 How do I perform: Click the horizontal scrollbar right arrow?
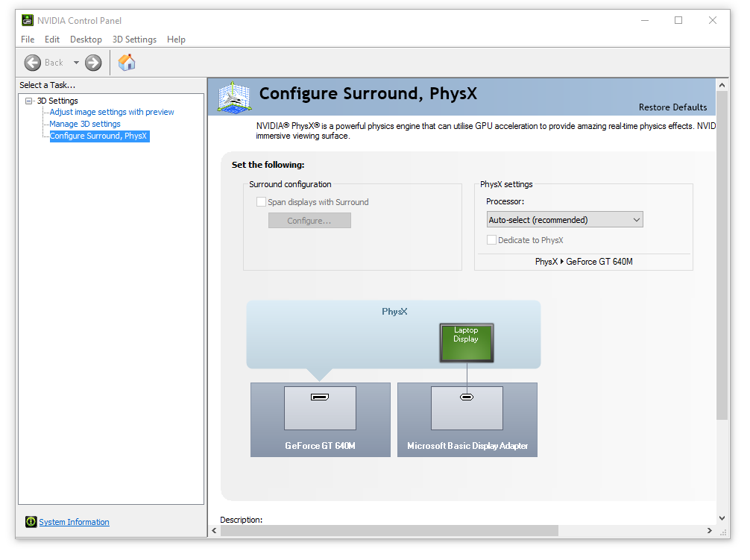click(x=709, y=530)
